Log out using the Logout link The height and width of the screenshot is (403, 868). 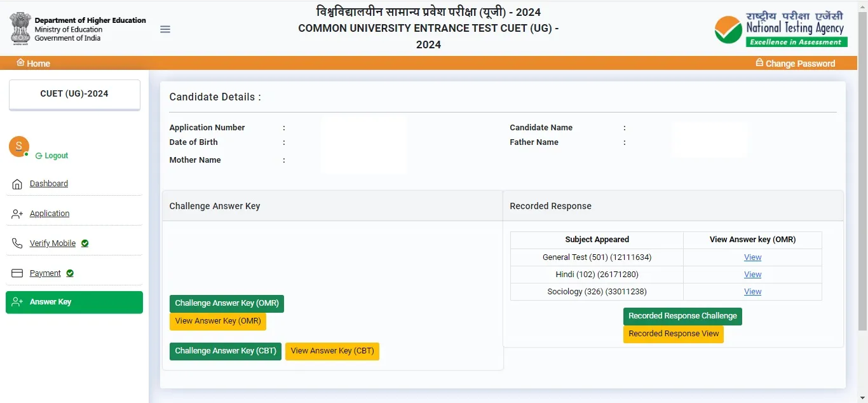52,156
